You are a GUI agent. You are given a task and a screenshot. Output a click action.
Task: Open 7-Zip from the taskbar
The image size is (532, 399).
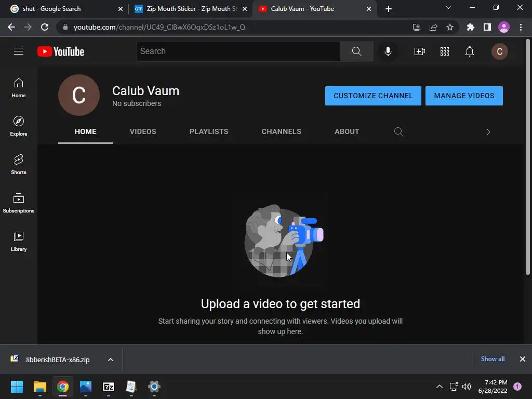[108, 387]
